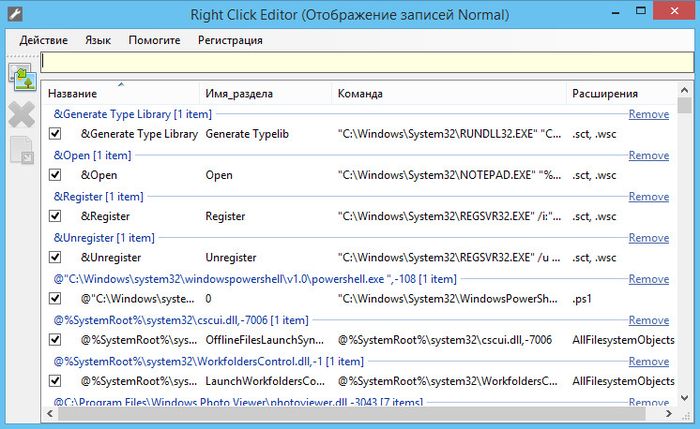Uncheck the &Generate Type Library entry checkbox
Screen dimensions: 700x429
pyautogui.click(x=56, y=134)
